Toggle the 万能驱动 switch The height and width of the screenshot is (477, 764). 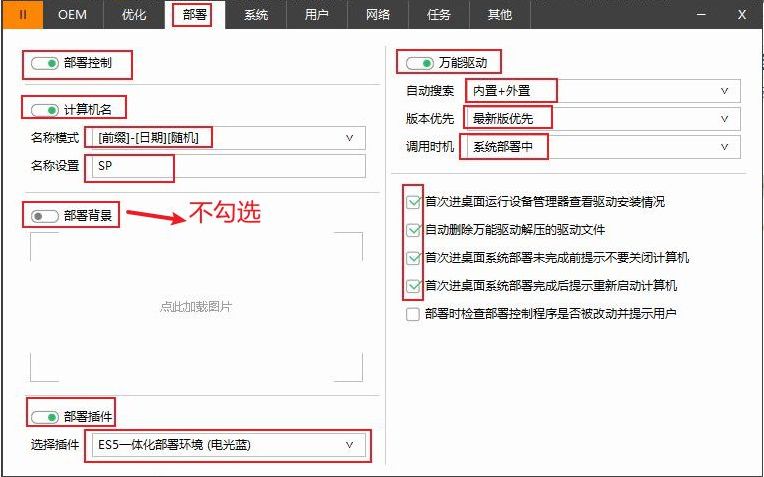(x=420, y=63)
